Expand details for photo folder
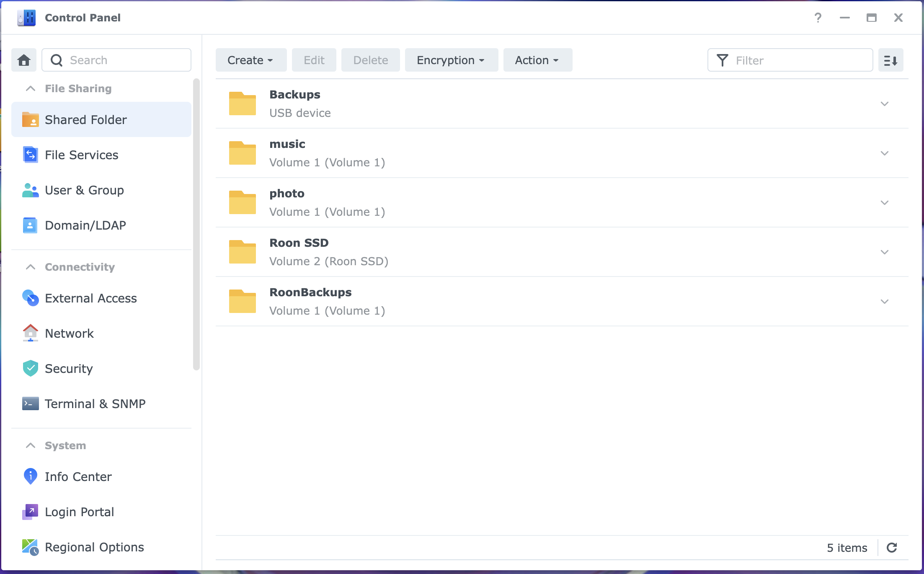This screenshot has width=924, height=574. coord(885,202)
